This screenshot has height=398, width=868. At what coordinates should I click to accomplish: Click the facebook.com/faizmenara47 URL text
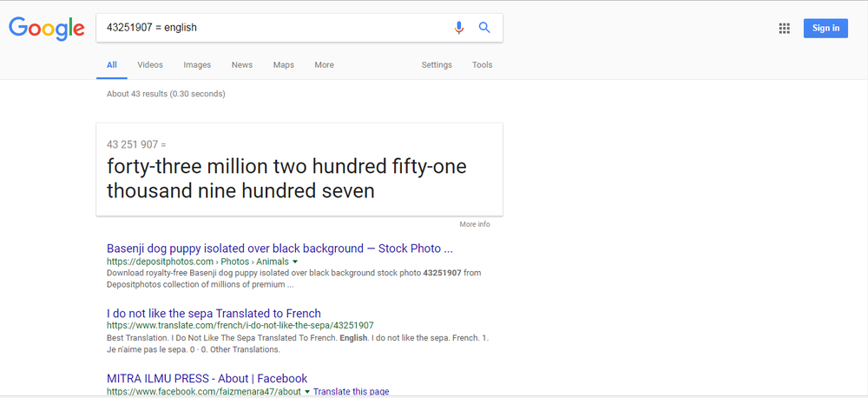tap(204, 392)
